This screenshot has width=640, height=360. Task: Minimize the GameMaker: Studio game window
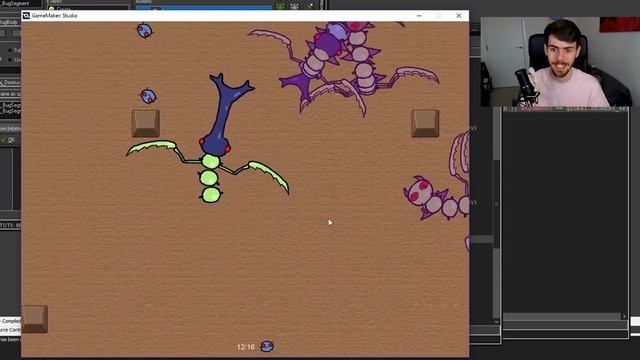[419, 16]
